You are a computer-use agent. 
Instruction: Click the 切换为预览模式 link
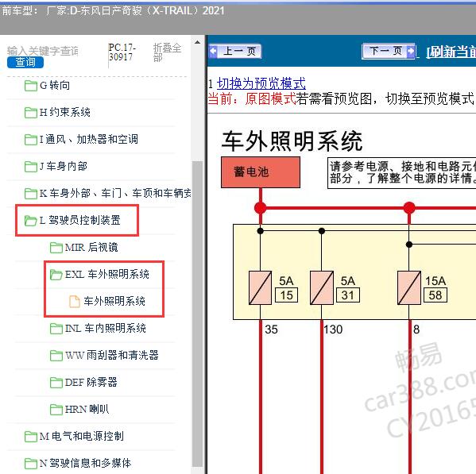tap(261, 83)
